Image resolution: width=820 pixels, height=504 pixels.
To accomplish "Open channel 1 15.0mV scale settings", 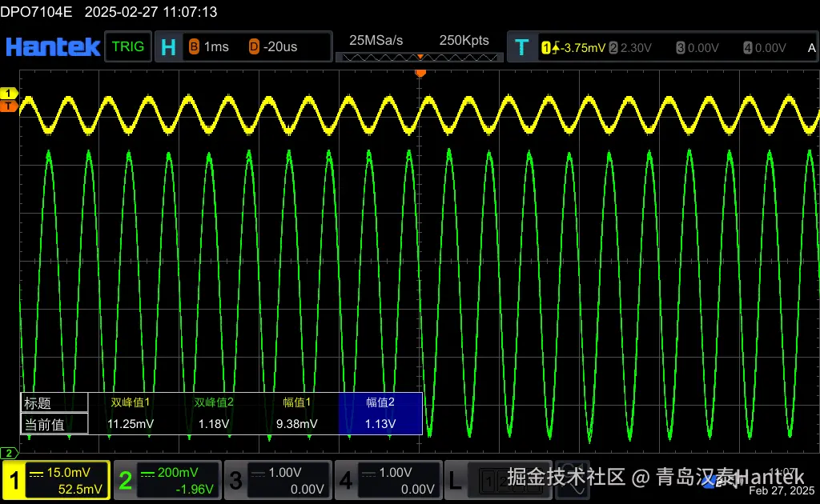I will pyautogui.click(x=68, y=473).
